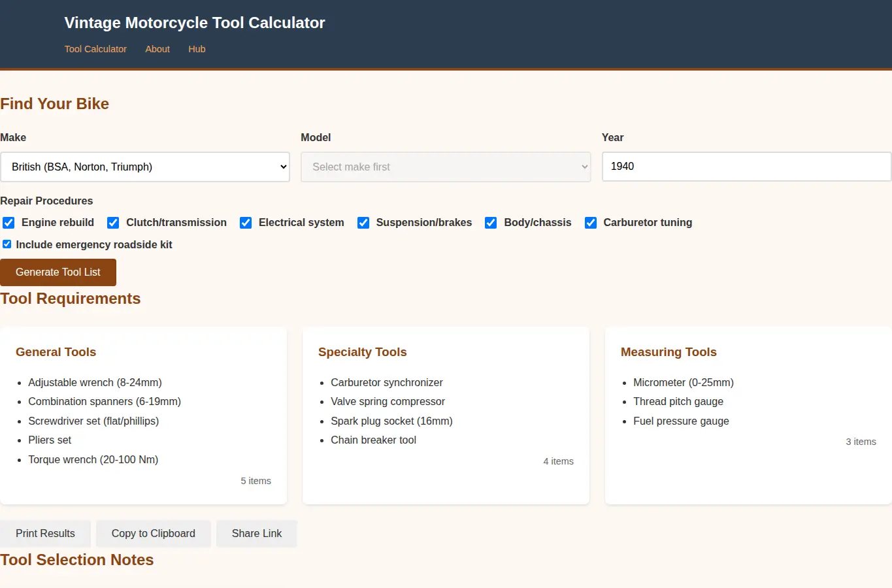892x588 pixels.
Task: Open the Make dropdown
Action: tap(145, 167)
